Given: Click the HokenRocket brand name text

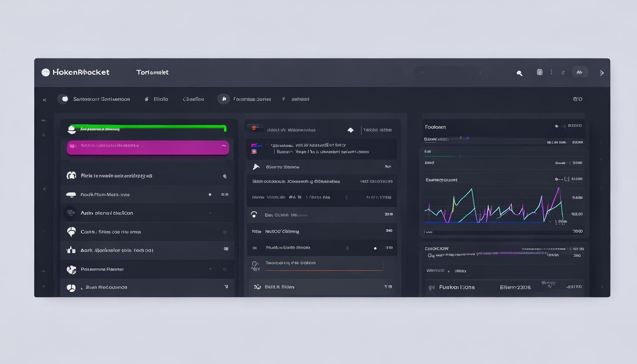Looking at the screenshot, I should point(81,73).
